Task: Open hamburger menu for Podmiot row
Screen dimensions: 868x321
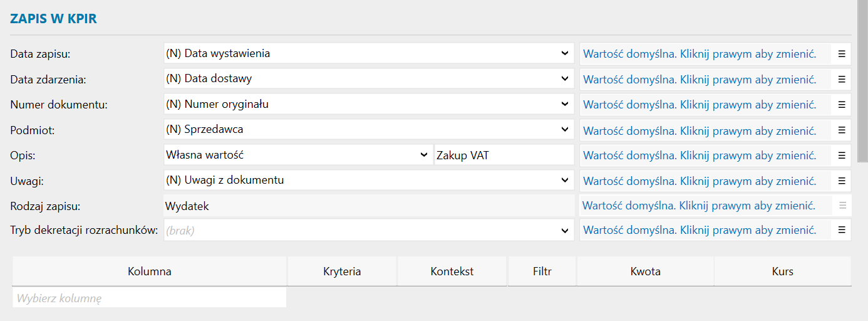Action: pyautogui.click(x=842, y=130)
